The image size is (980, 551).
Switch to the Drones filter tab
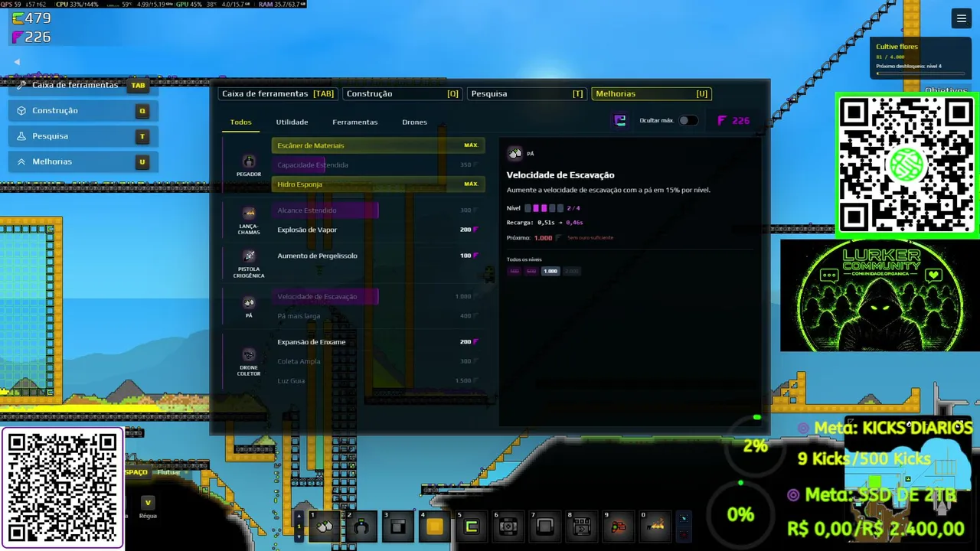[414, 122]
